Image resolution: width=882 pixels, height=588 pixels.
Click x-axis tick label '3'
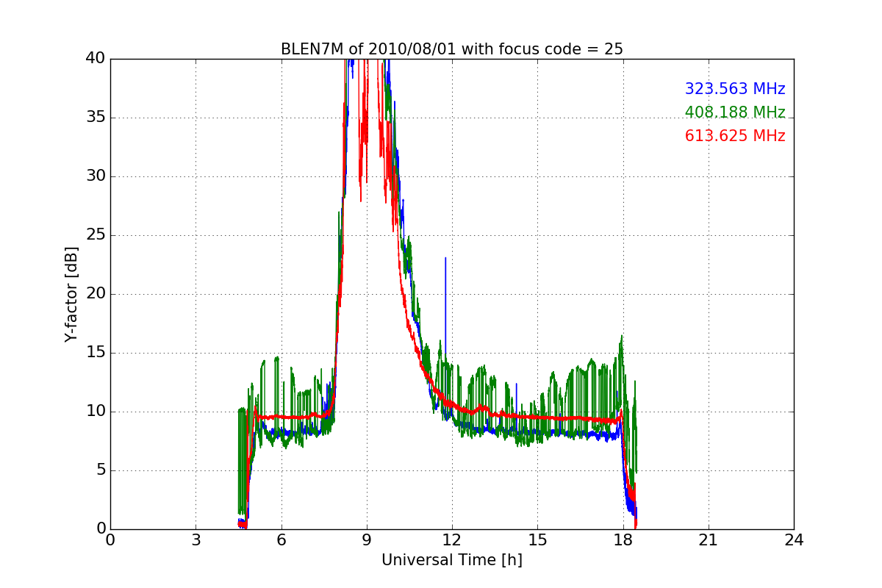[196, 539]
